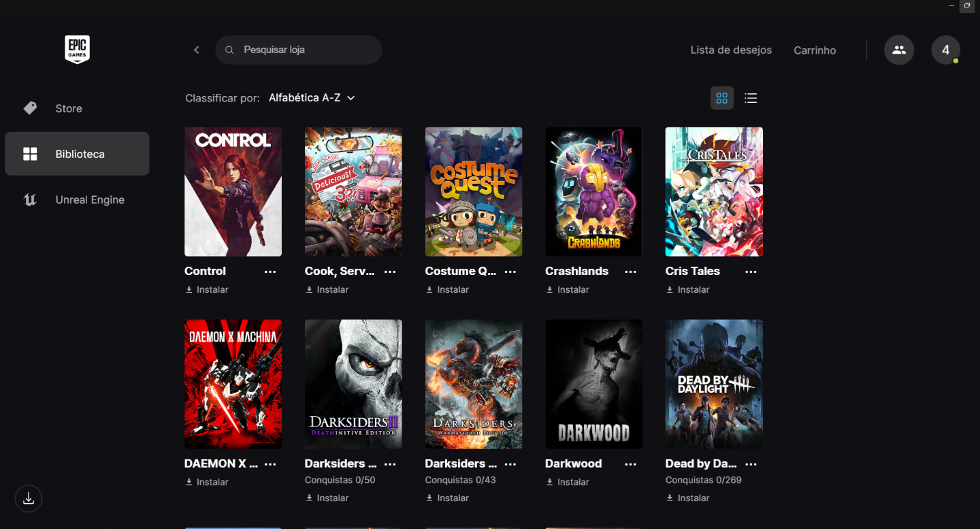Install Cris Tales
This screenshot has height=529, width=980.
click(x=687, y=289)
